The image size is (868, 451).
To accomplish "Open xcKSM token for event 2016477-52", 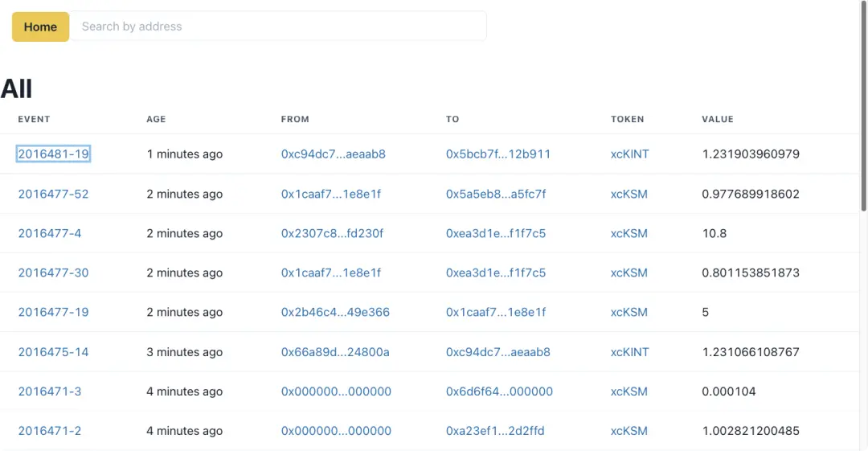I will pyautogui.click(x=628, y=194).
